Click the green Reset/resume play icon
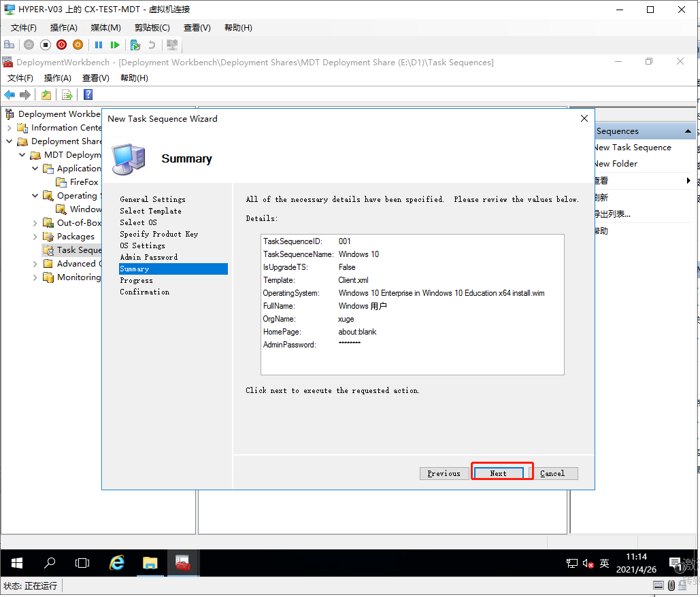The height and width of the screenshot is (597, 700). tap(115, 45)
